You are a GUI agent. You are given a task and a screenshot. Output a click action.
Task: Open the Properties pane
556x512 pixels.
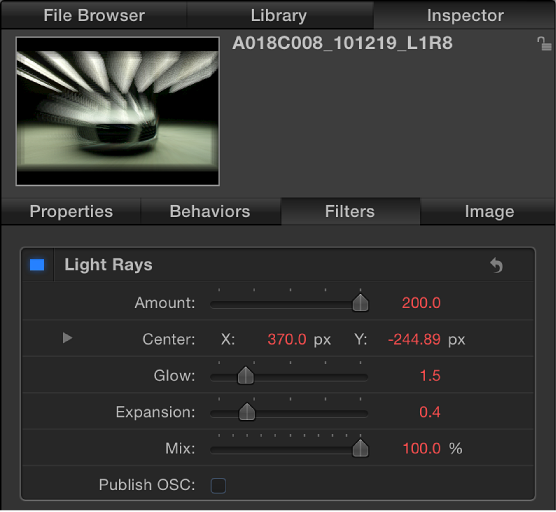tap(71, 212)
